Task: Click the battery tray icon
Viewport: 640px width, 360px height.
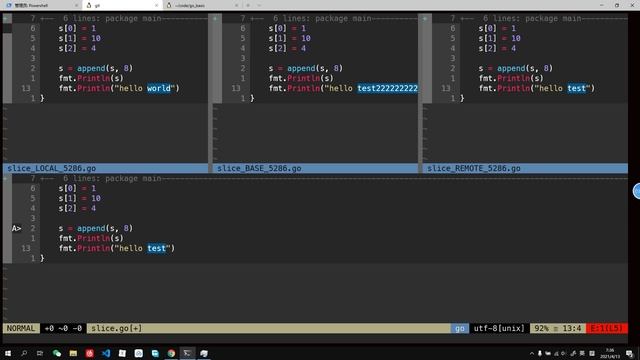Action: pyautogui.click(x=548, y=353)
